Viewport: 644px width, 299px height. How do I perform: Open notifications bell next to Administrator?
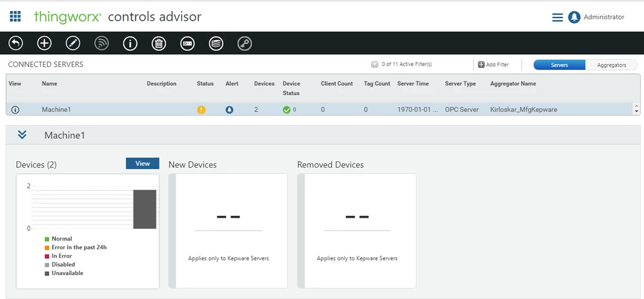pos(574,17)
